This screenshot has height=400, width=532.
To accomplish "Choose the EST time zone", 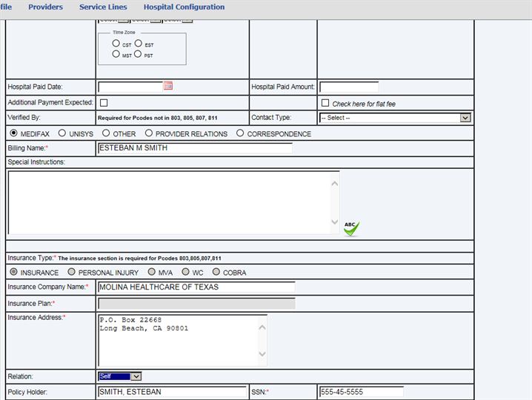I will point(139,44).
